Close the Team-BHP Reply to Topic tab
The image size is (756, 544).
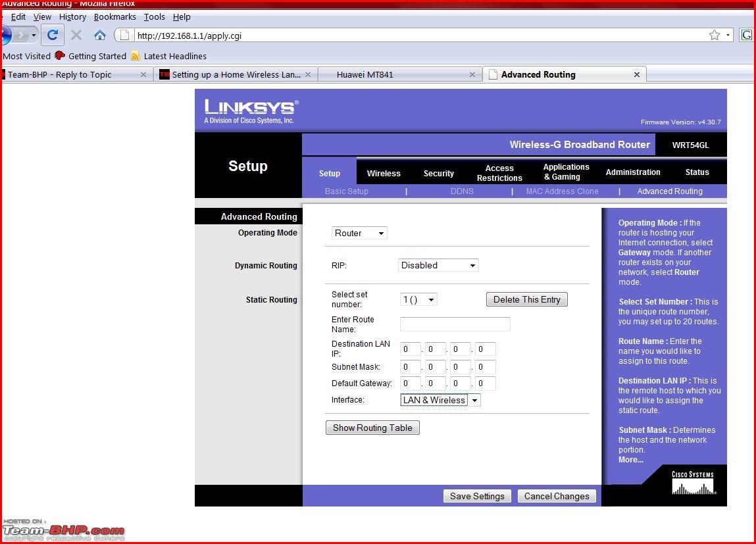point(143,75)
